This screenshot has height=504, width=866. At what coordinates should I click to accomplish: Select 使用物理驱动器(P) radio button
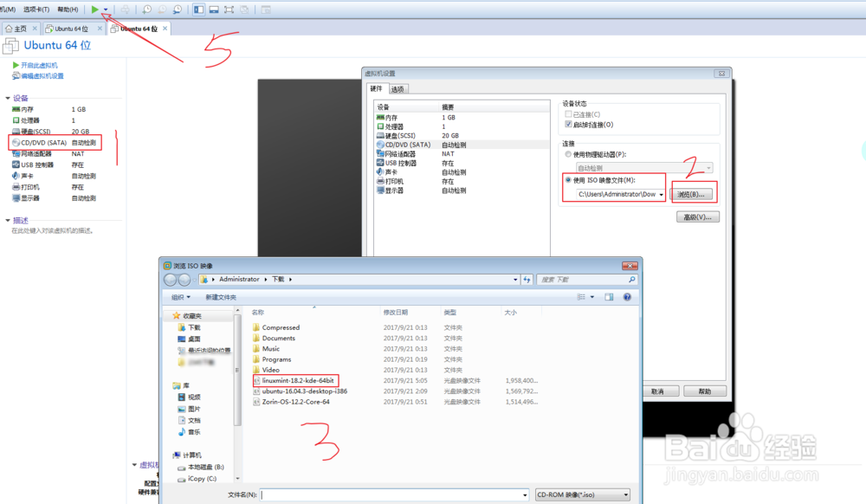[x=568, y=154]
